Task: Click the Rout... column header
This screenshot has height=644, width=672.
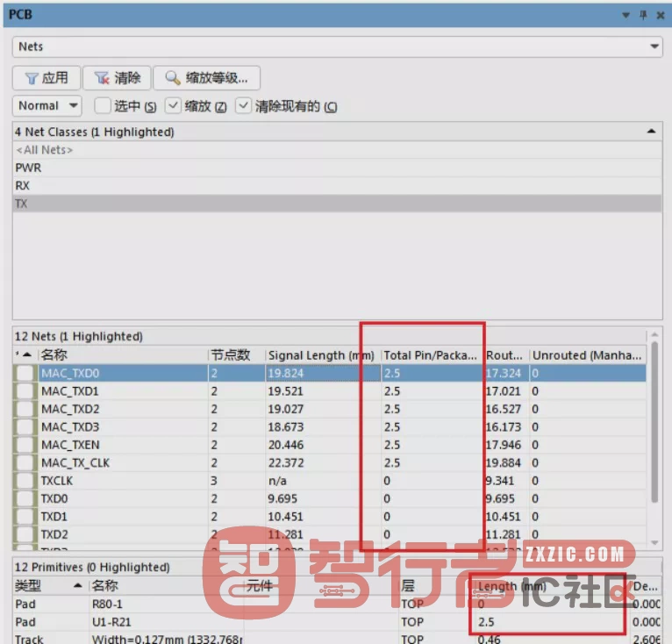Action: [506, 355]
